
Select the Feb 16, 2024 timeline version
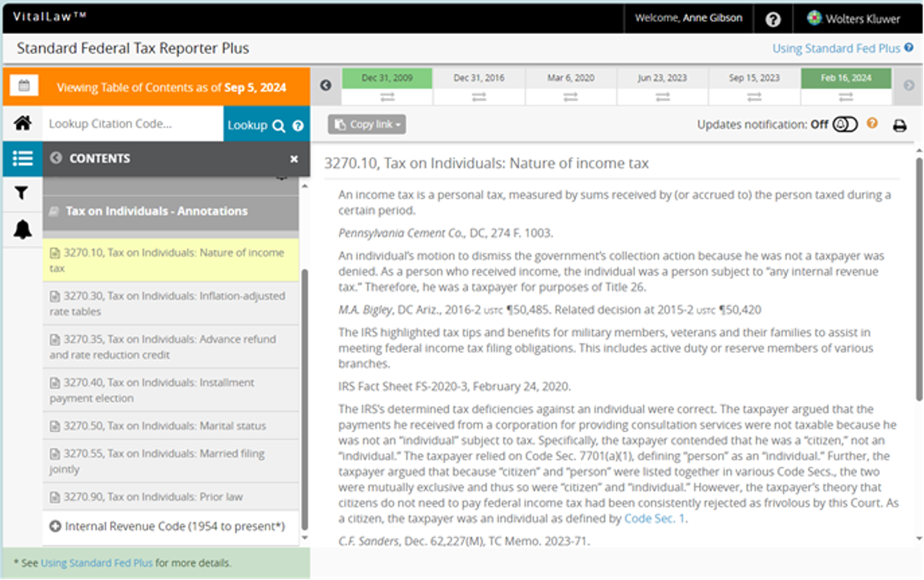pos(845,79)
